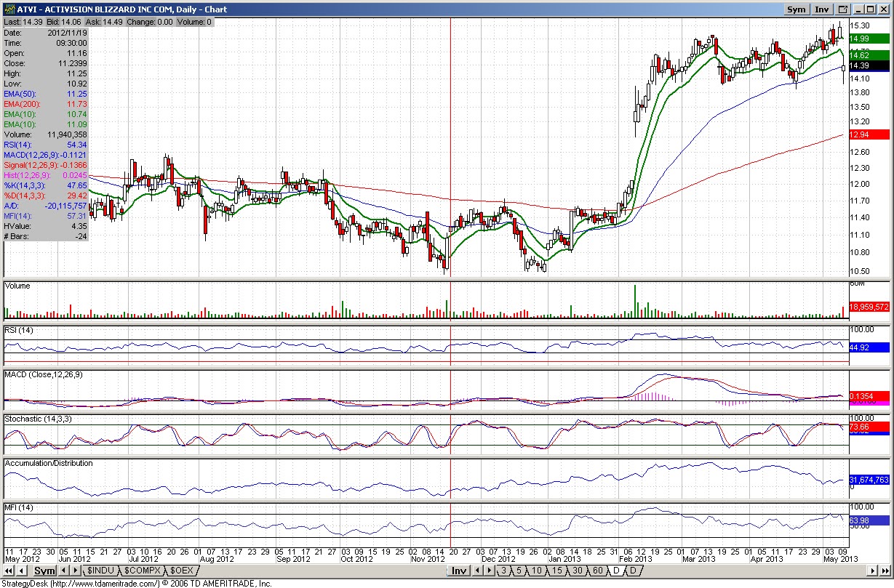This screenshot has height=588, width=894.
Task: Click Date 2012/11/19 in data box
Action: pyautogui.click(x=45, y=33)
